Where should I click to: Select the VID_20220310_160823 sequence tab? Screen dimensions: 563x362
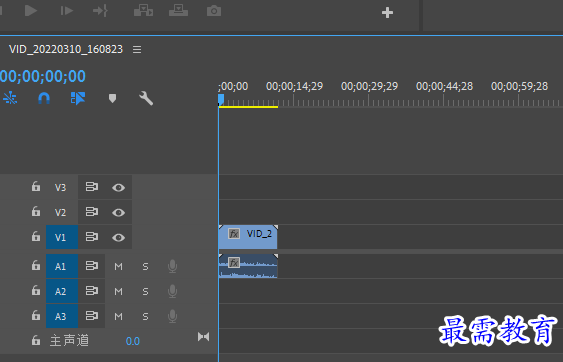66,49
